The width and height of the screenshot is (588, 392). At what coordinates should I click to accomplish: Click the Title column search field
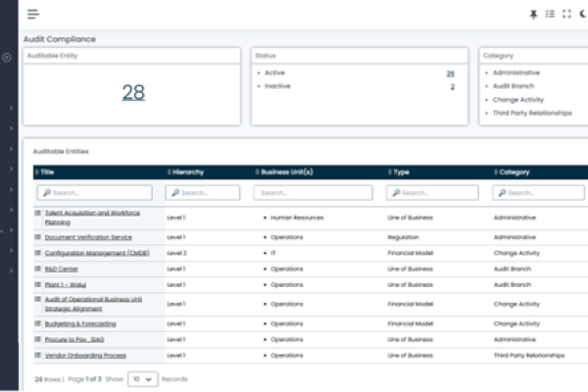(x=94, y=193)
